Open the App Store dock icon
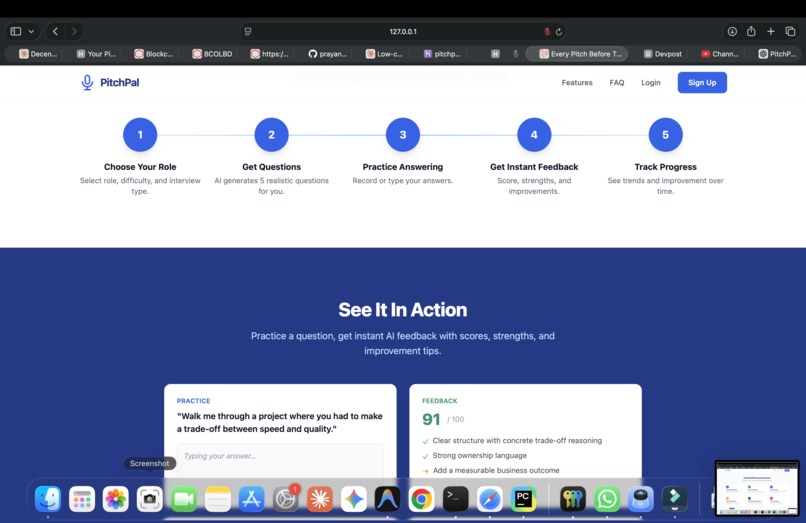This screenshot has width=806, height=523. click(x=251, y=499)
